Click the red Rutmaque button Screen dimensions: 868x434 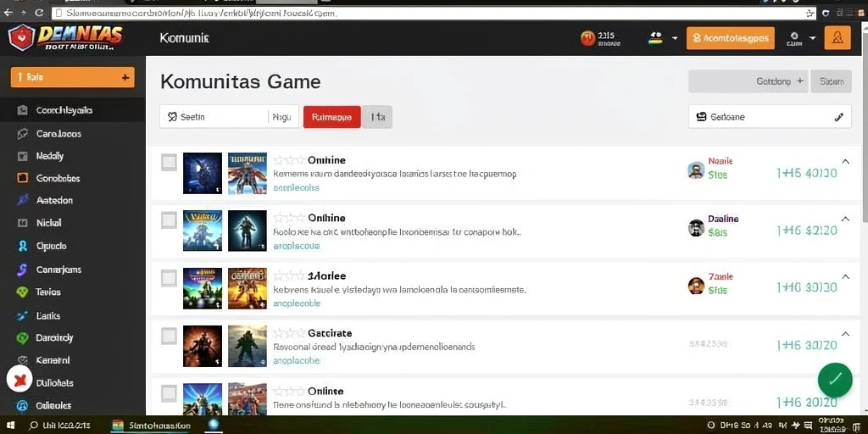pyautogui.click(x=331, y=117)
